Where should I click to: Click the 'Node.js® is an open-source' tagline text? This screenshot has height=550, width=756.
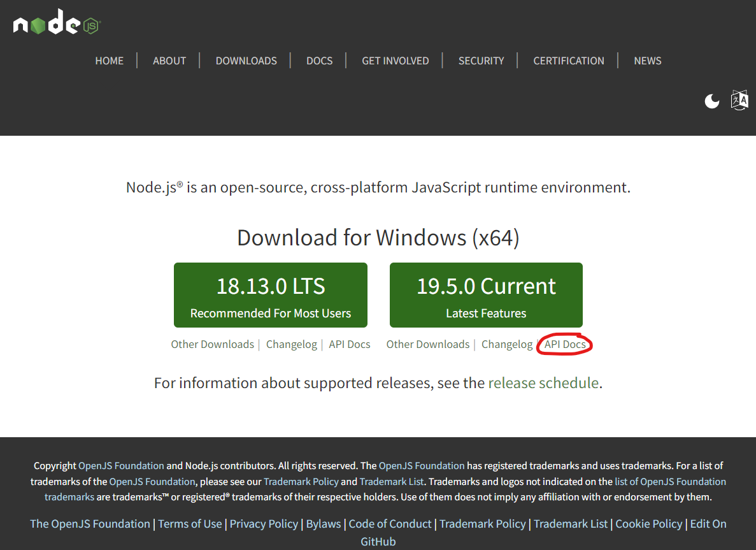[378, 187]
